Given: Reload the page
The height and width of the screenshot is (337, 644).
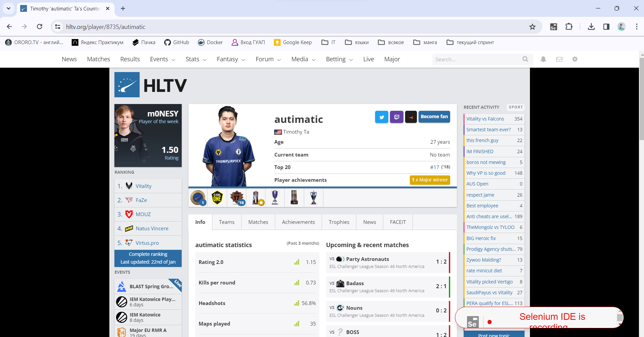Looking at the screenshot, I should [x=39, y=27].
